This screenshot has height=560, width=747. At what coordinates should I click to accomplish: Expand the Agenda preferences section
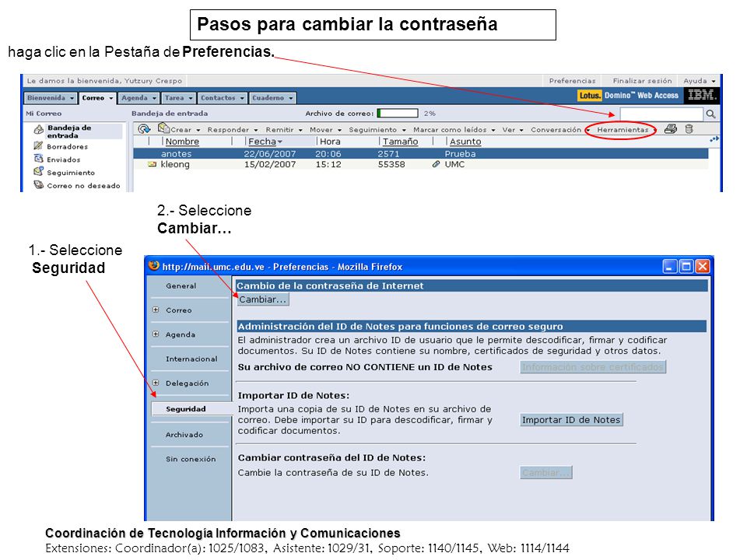pos(156,334)
